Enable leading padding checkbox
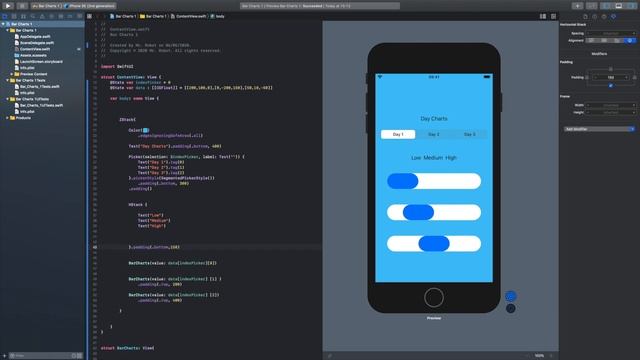This screenshot has width=640, height=360. (587, 77)
